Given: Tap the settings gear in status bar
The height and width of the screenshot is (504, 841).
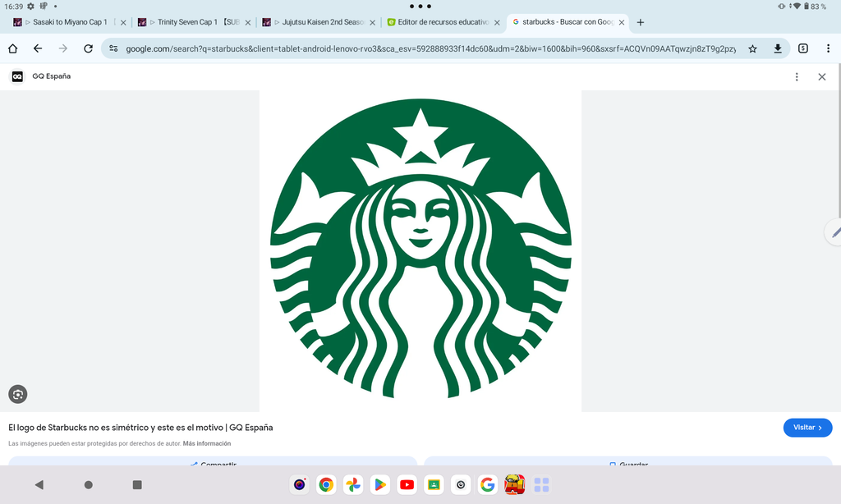Looking at the screenshot, I should tap(30, 7).
